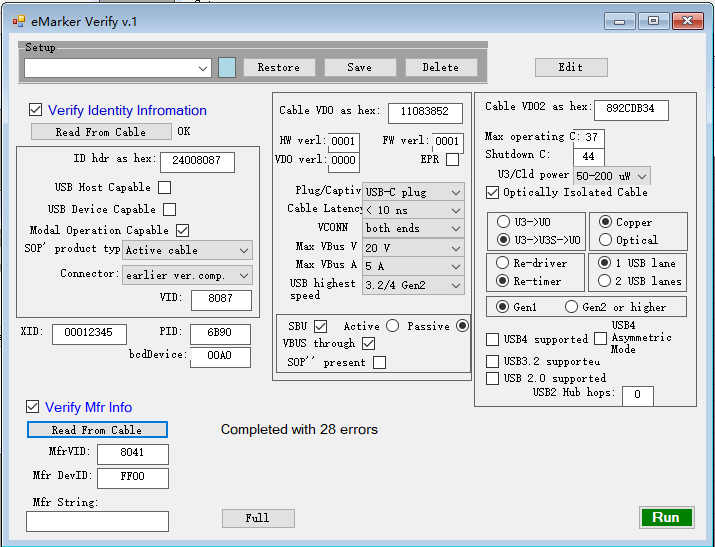Enable USB Device Capable checkbox
This screenshot has height=547, width=715.
point(169,209)
